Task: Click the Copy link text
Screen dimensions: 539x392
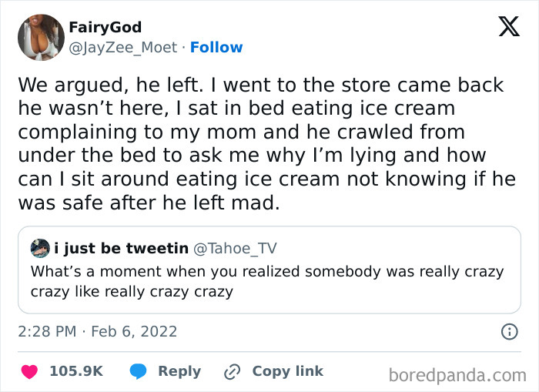Action: click(288, 371)
